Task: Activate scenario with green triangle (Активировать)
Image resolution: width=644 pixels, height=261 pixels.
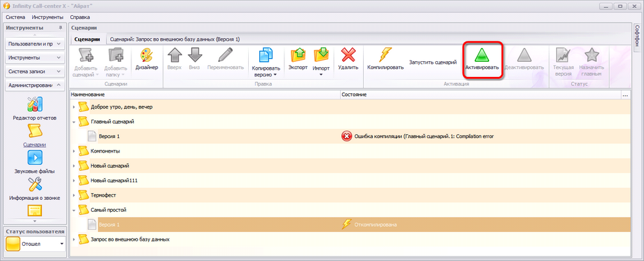Action: [x=482, y=55]
